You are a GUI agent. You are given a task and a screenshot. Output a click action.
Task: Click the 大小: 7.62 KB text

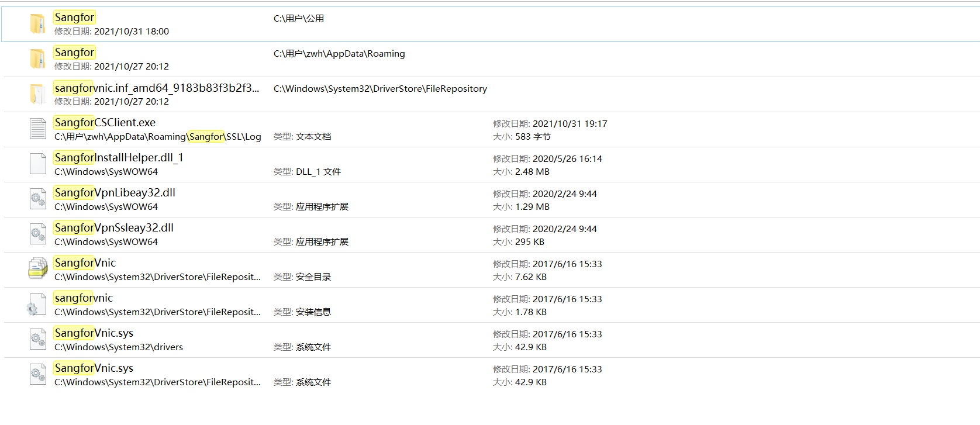click(x=520, y=277)
